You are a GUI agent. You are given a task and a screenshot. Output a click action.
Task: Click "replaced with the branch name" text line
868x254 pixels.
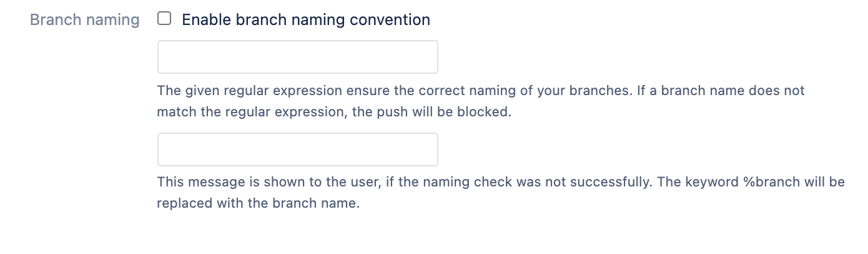pos(258,204)
